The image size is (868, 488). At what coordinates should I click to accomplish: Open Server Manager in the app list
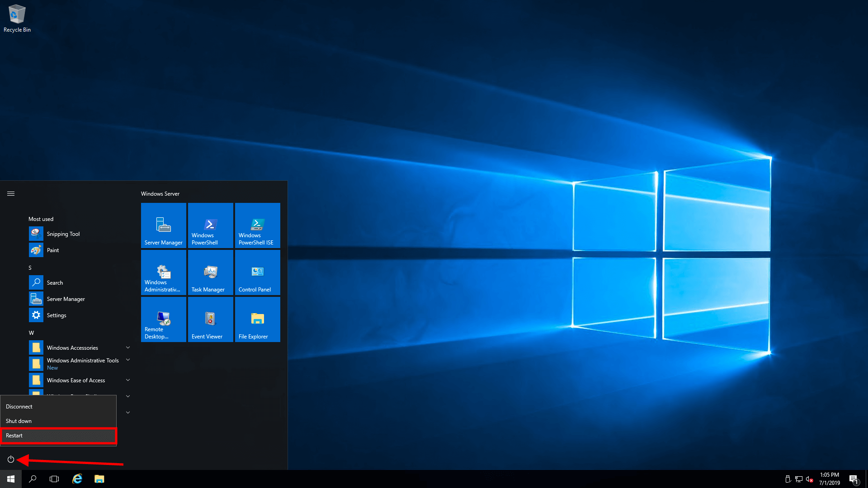pyautogui.click(x=80, y=299)
